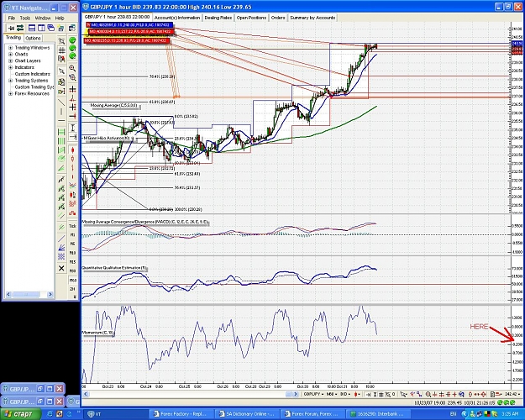The width and height of the screenshot is (525, 420).
Task: Select the M60 timeframe button
Action: (x=72, y=280)
